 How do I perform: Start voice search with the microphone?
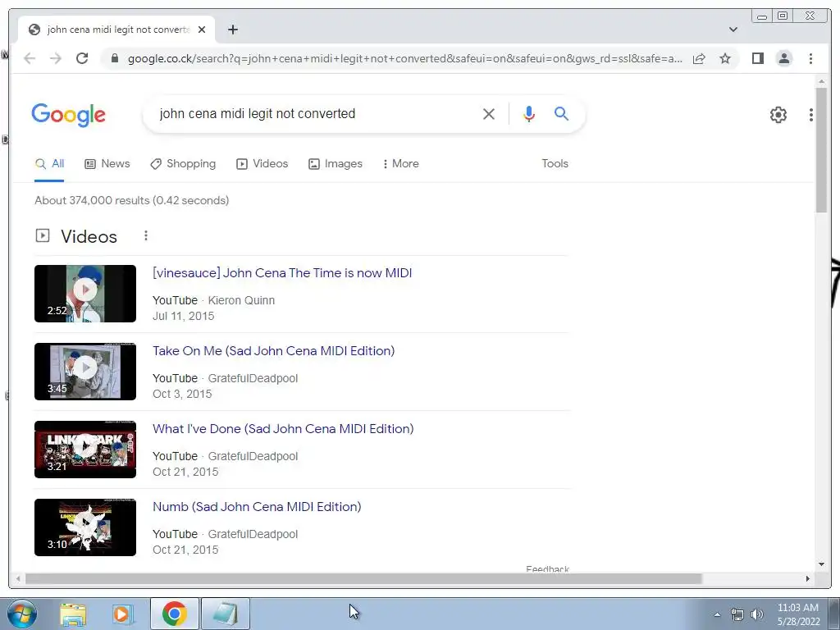[x=529, y=113]
